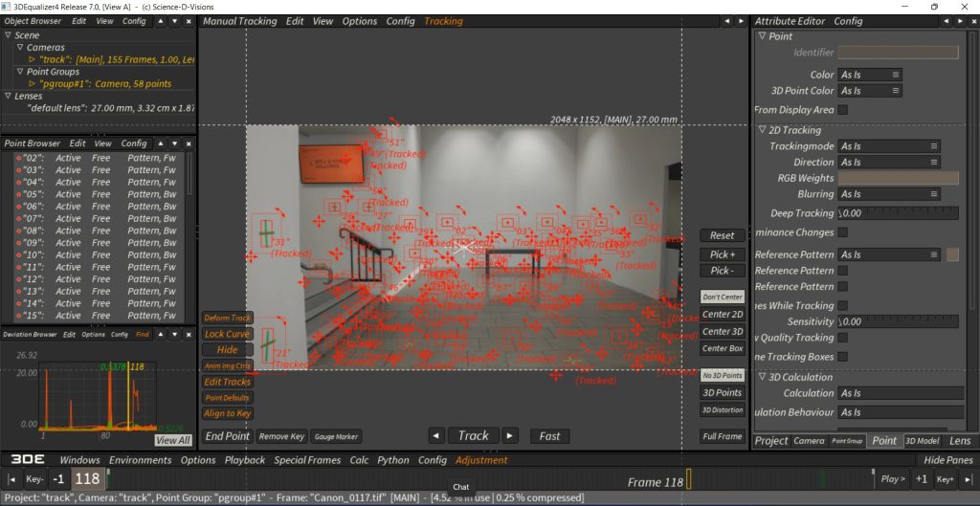Image resolution: width=980 pixels, height=506 pixels.
Task: Switch to the 3D Model tab
Action: click(923, 440)
